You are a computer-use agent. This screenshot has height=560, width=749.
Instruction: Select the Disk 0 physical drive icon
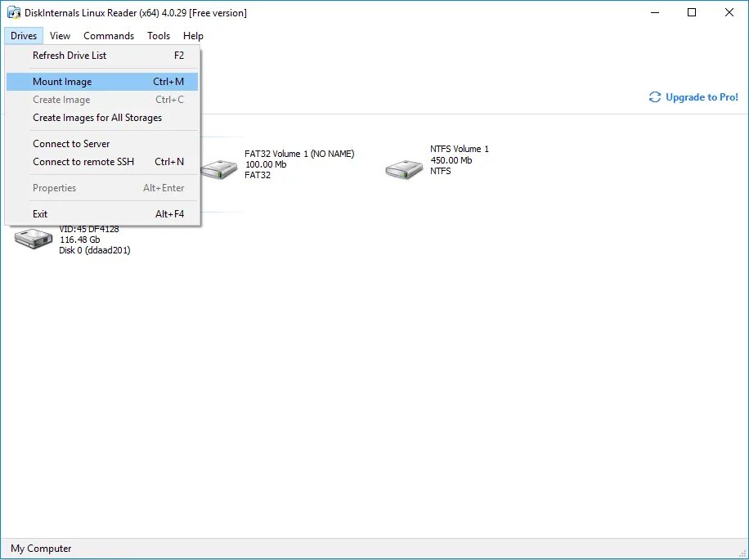coord(33,238)
